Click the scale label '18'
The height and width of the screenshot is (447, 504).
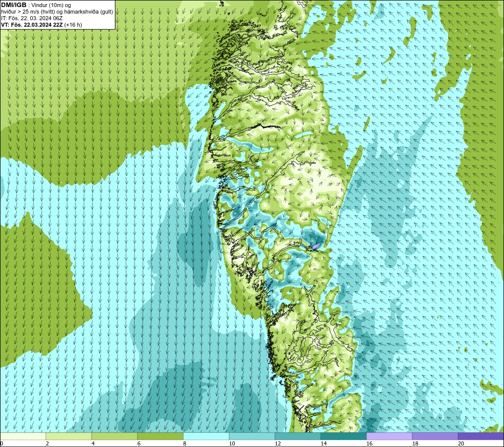[x=415, y=443]
